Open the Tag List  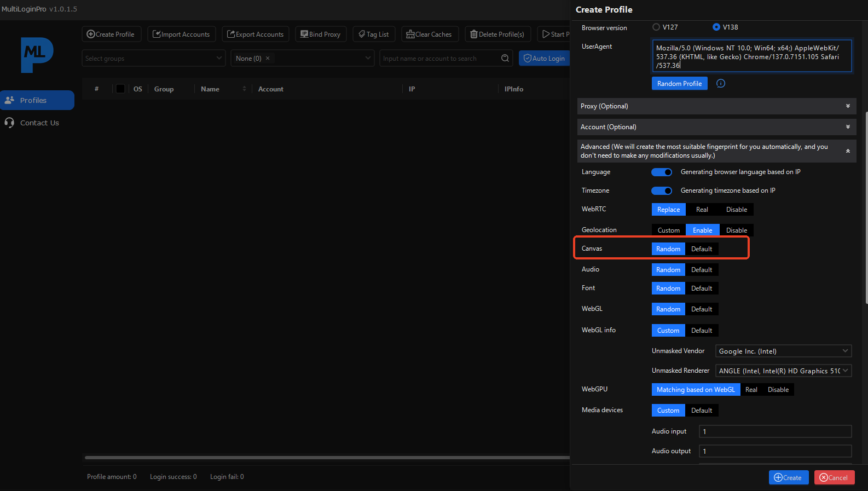[x=374, y=34]
